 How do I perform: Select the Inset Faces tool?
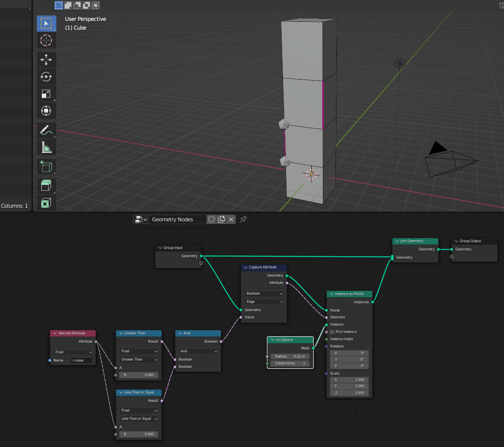pos(46,203)
